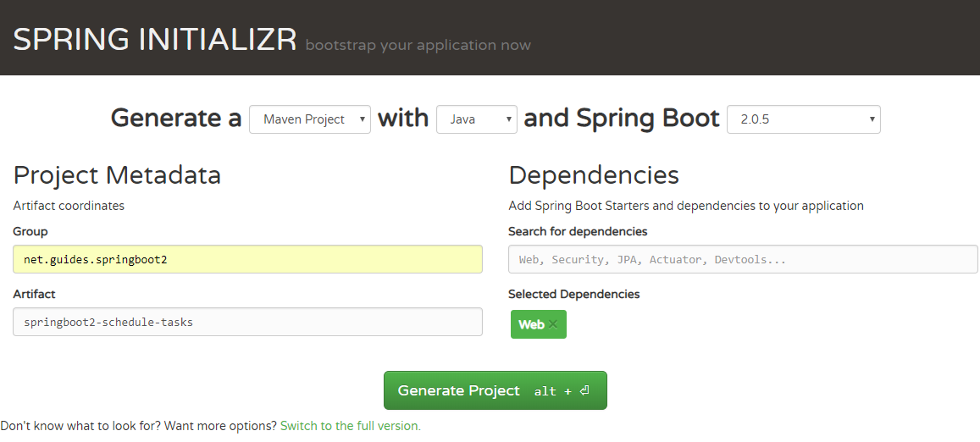Click the Dependencies heading
Screen dimensions: 980x442
594,175
